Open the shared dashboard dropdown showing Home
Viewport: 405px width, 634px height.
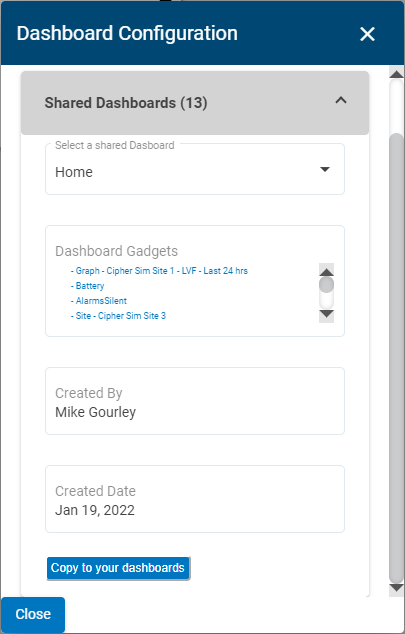click(195, 169)
